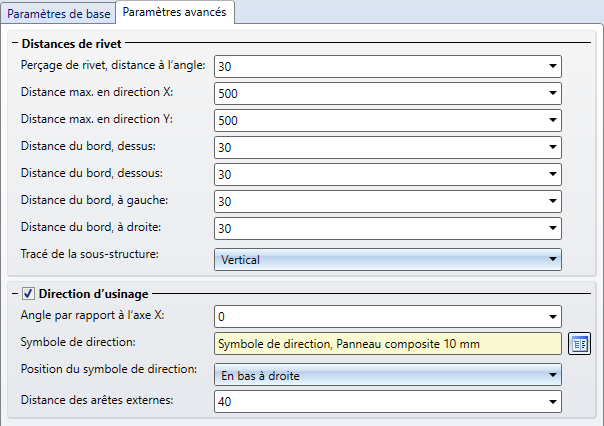604x426 pixels.
Task: Click the Angle par rapport à l'axe X field
Action: pos(380,318)
